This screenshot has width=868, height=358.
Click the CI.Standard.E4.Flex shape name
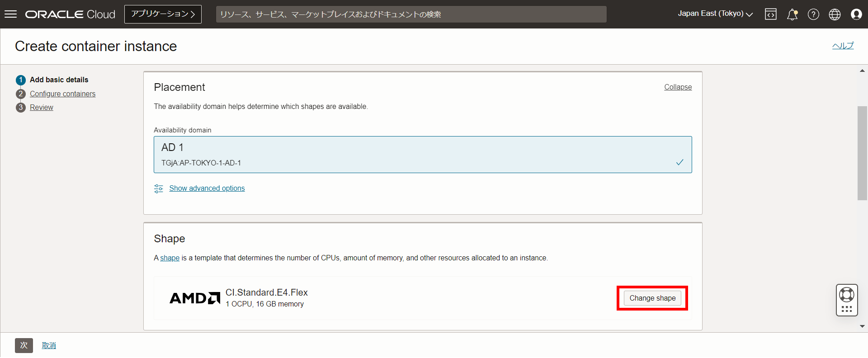point(267,293)
